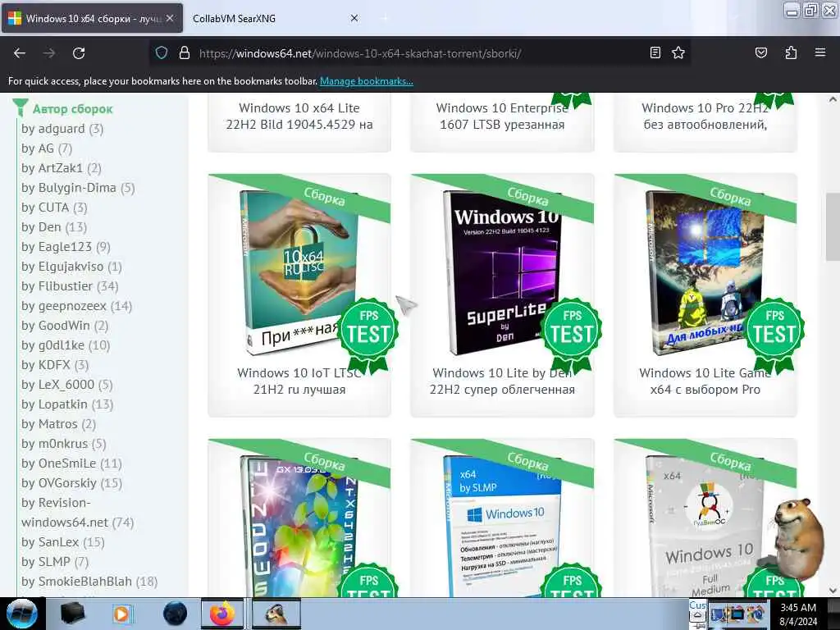Screen dimensions: 840x630
Task: Toggle reader view icon in address bar
Action: (655, 52)
